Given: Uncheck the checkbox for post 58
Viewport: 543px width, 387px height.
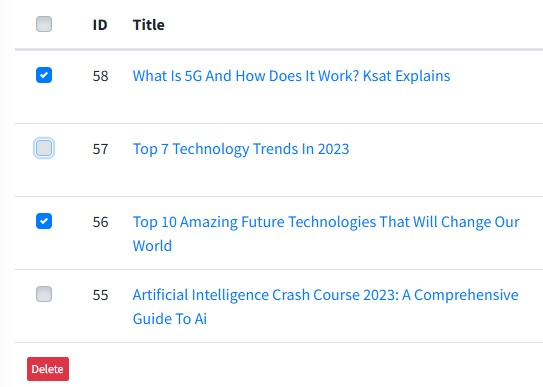Looking at the screenshot, I should click(44, 75).
